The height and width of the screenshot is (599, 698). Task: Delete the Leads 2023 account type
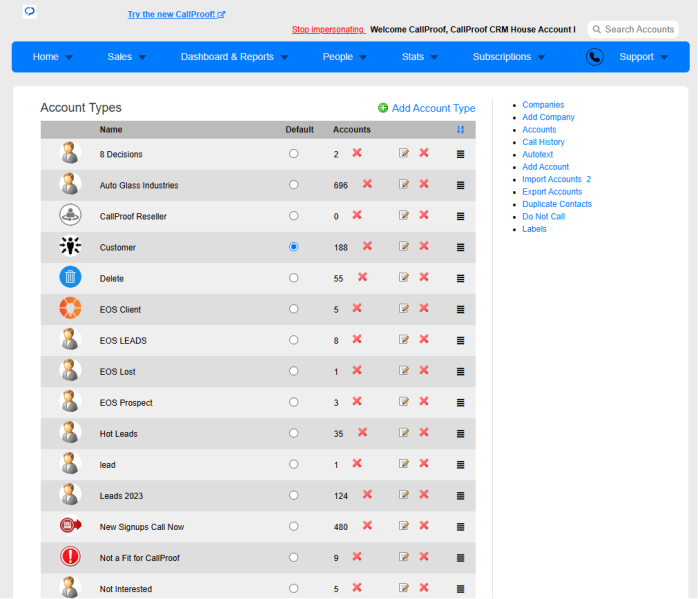[424, 494]
